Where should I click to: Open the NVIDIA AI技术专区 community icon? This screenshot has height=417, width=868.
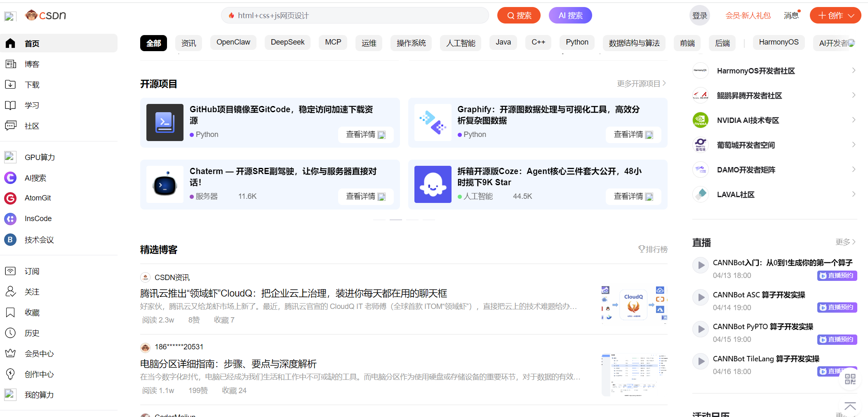point(700,120)
